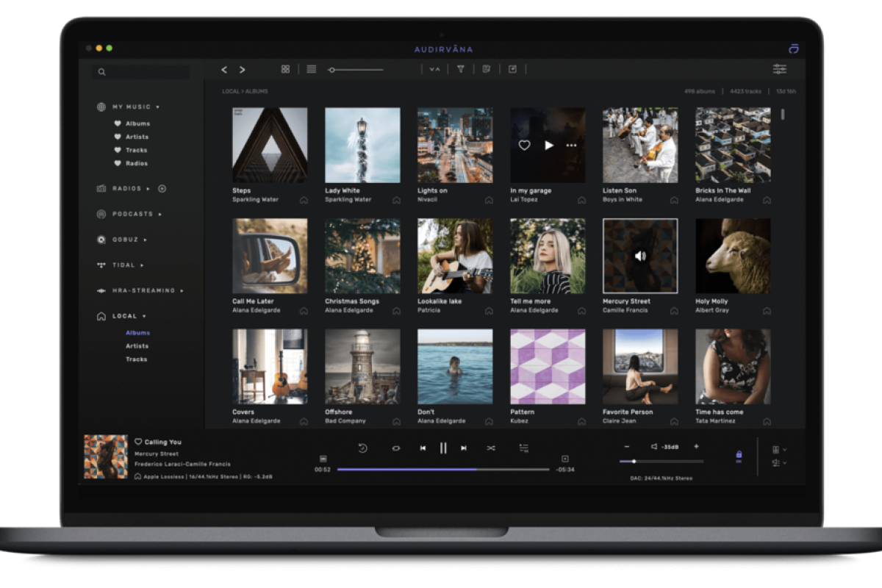Favorite Calling You with heart icon
Screen dimensions: 882x588
click(138, 442)
